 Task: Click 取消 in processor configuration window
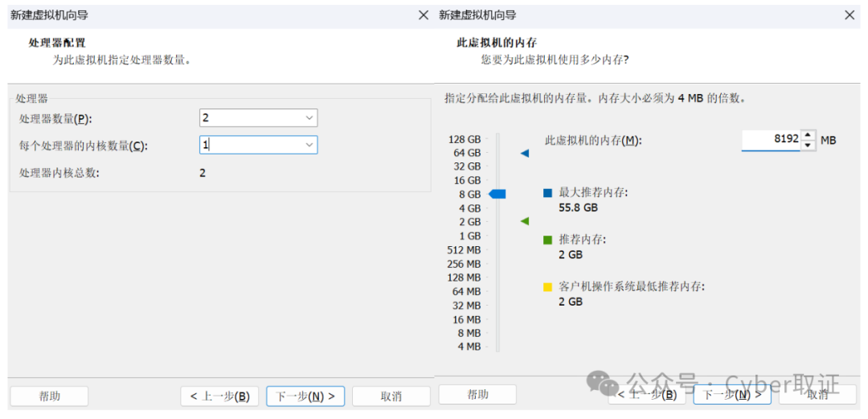click(x=391, y=396)
